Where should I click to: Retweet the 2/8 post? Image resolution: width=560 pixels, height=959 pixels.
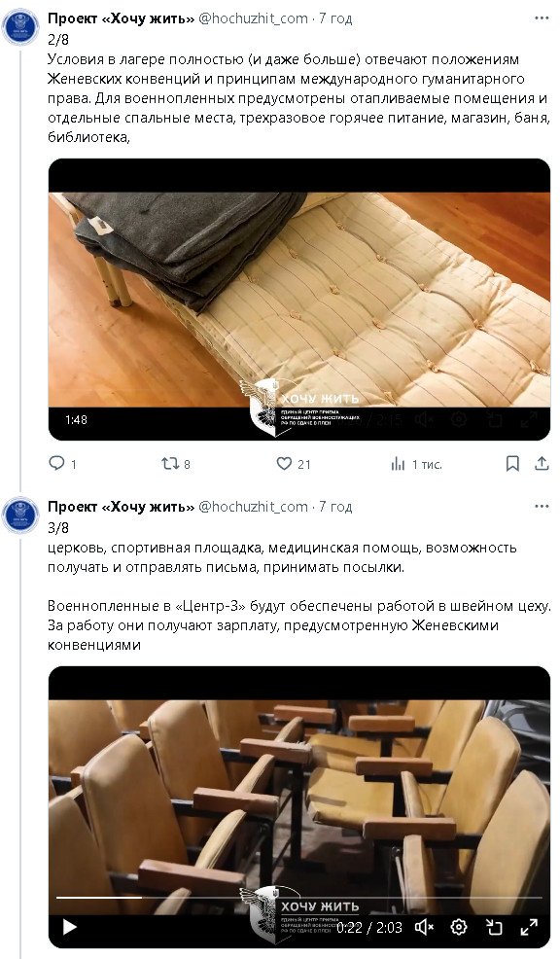click(170, 464)
